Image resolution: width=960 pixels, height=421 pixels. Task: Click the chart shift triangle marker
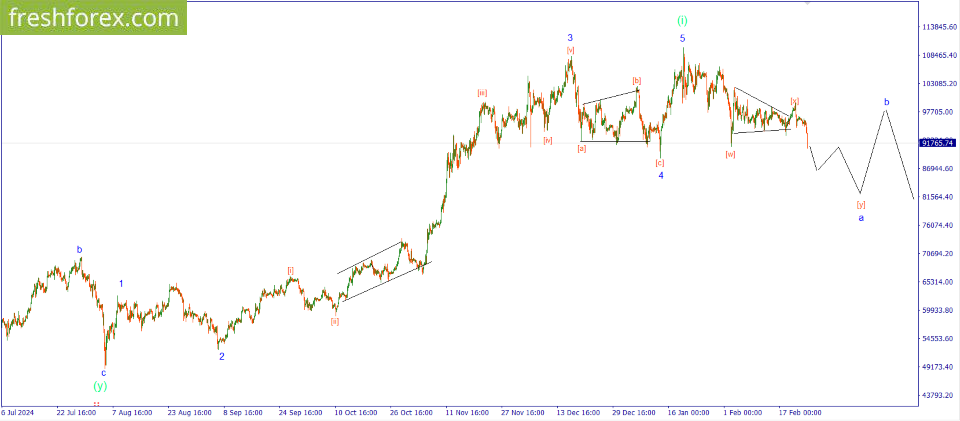click(808, 3)
